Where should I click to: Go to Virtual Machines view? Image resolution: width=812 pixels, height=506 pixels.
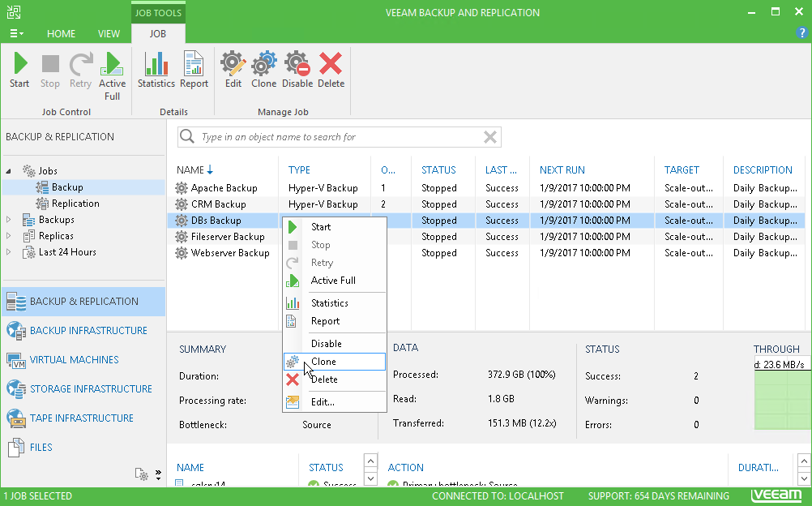83,360
